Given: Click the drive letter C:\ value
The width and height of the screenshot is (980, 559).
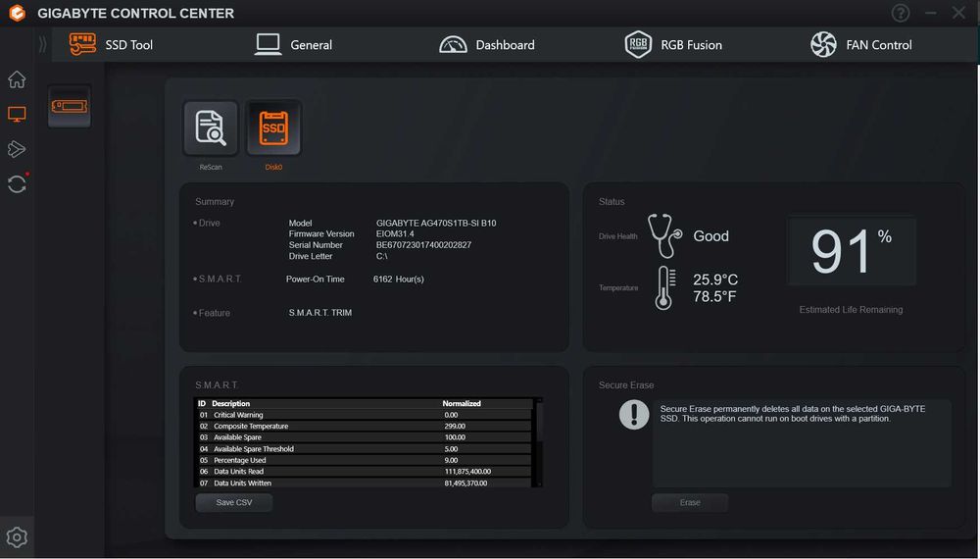Looking at the screenshot, I should pos(382,256).
